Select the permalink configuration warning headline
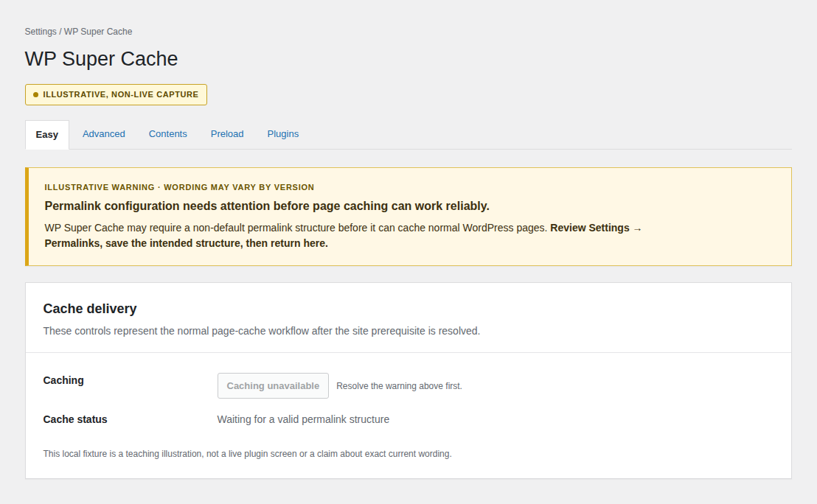The height and width of the screenshot is (504, 817). 267,206
